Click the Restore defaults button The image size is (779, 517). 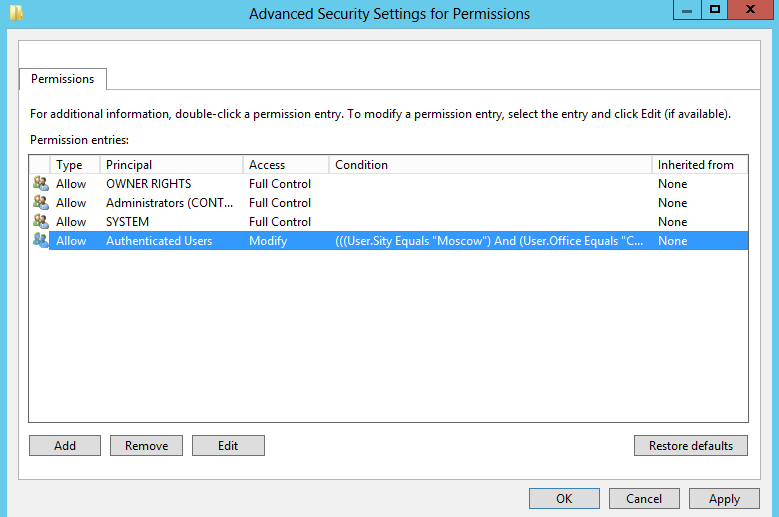tap(691, 445)
